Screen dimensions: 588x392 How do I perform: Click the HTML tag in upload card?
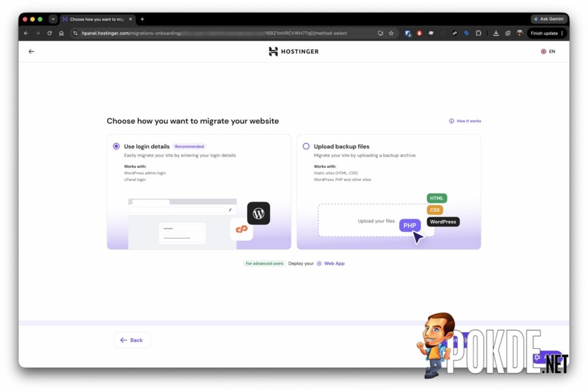tap(436, 198)
